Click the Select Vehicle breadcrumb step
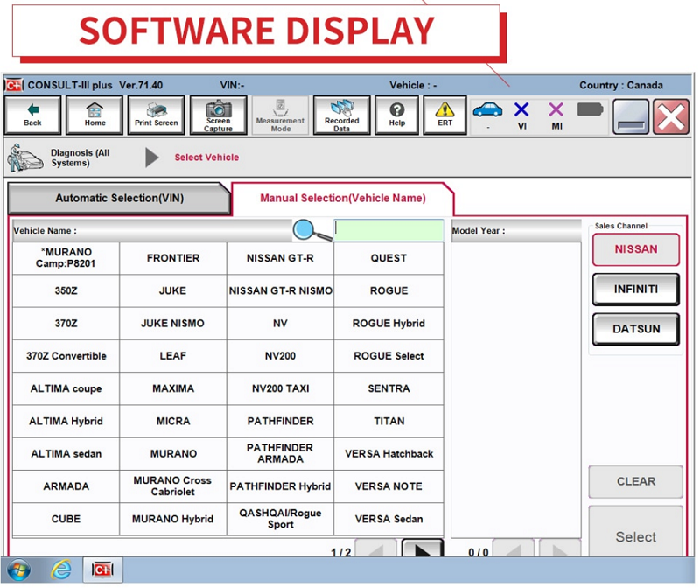700x588 pixels. coord(206,157)
